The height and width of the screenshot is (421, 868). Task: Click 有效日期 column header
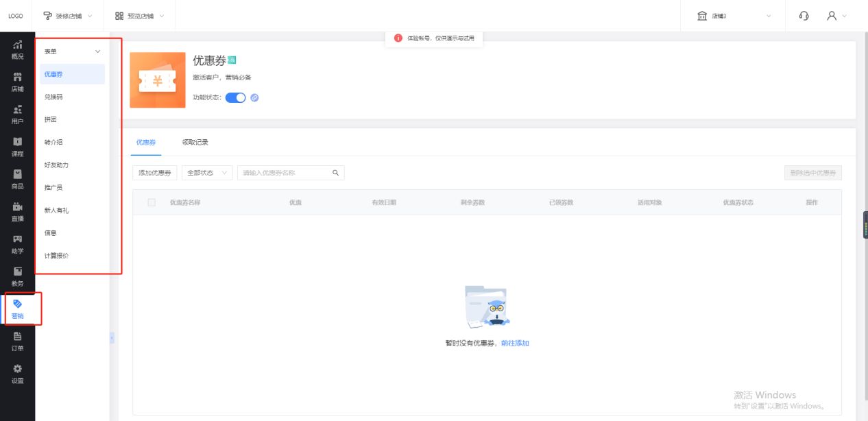(384, 202)
